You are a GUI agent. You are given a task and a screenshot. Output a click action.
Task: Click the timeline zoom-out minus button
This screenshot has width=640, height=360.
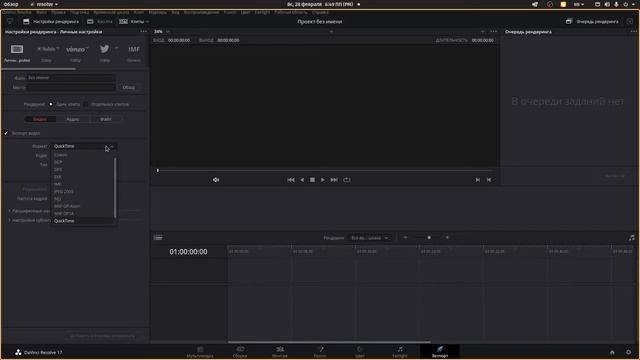pos(405,238)
